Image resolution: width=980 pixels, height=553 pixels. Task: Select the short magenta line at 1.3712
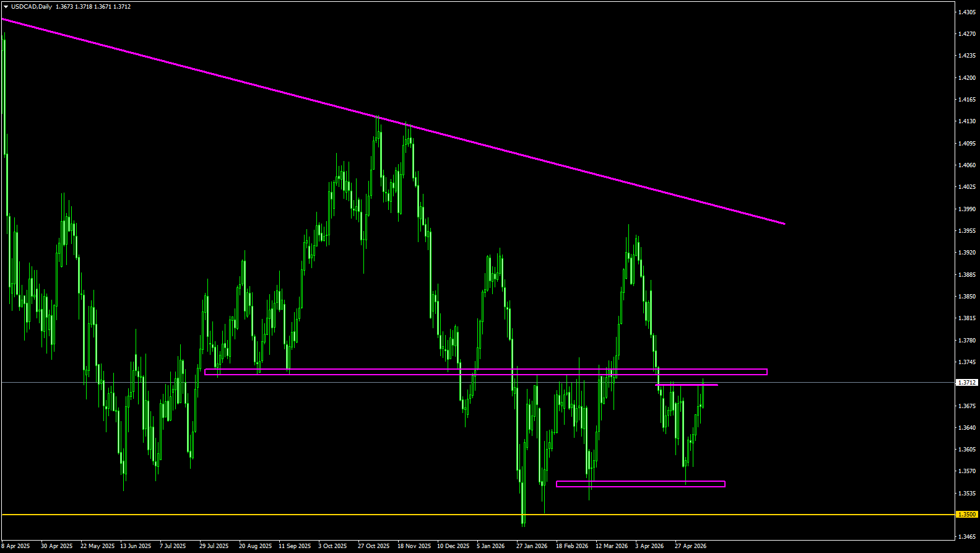click(x=687, y=385)
